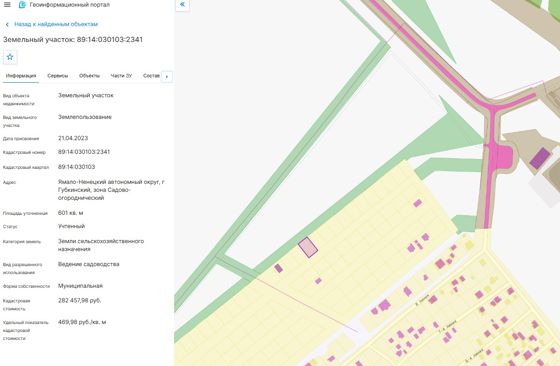Click the Геоинформационный портал title

(x=70, y=5)
